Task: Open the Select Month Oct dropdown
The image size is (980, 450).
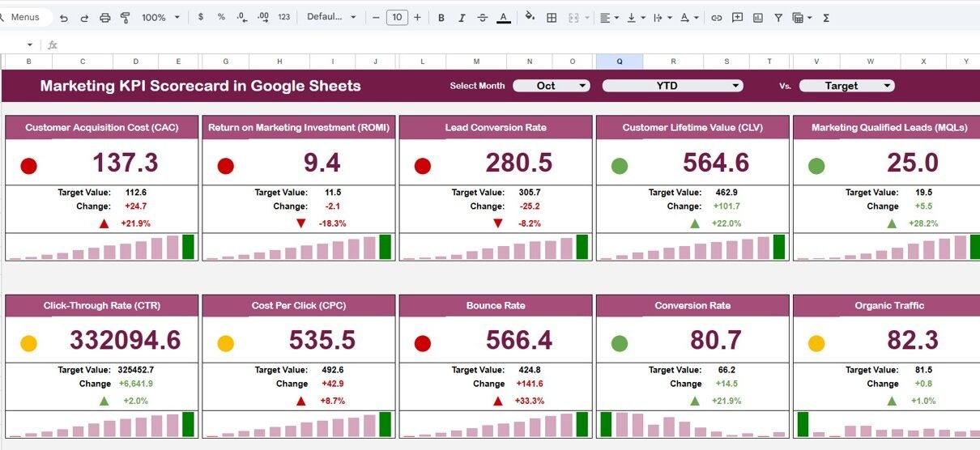Action: tap(552, 86)
